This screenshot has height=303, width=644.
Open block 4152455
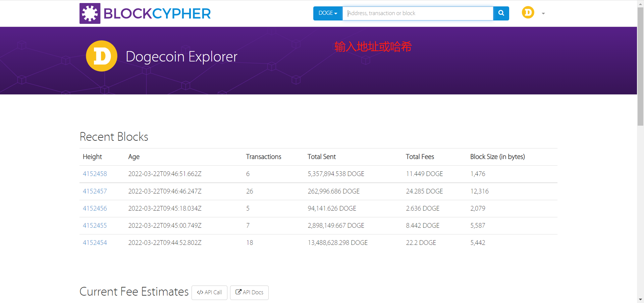click(95, 226)
